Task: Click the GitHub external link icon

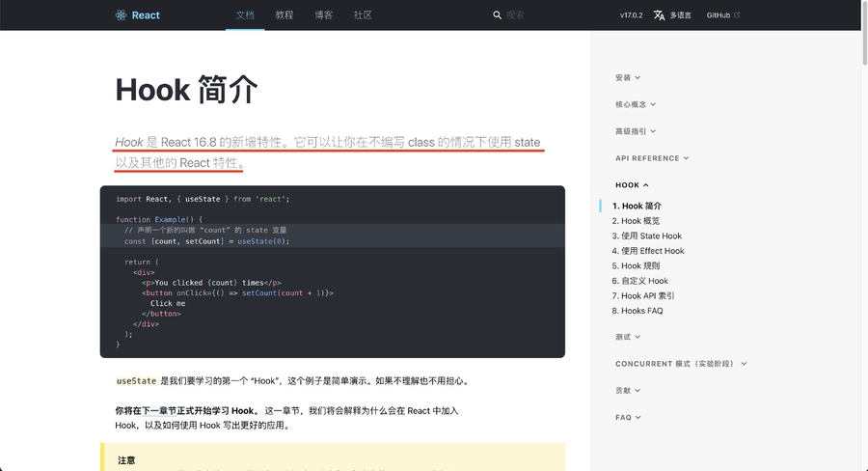Action: pyautogui.click(x=738, y=15)
